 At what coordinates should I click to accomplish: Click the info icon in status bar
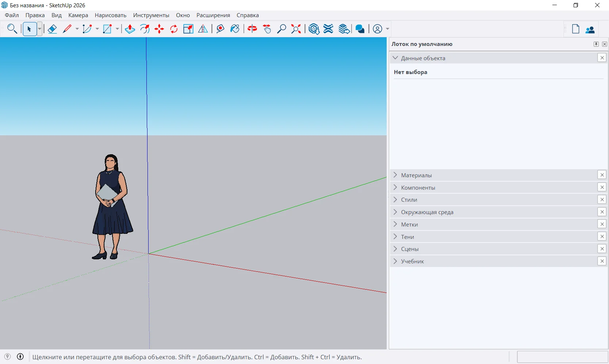pyautogui.click(x=20, y=357)
